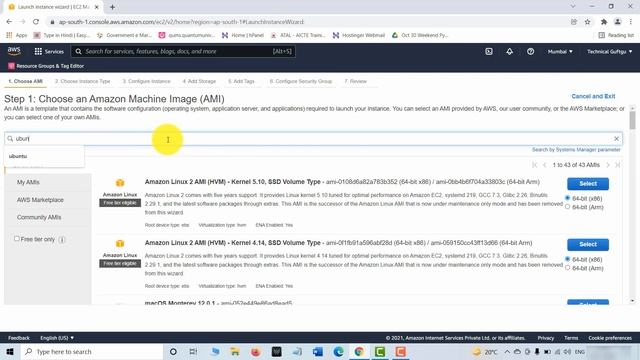The height and width of the screenshot is (360, 640).
Task: Enable Free tier only checkbox
Action: tap(17, 239)
